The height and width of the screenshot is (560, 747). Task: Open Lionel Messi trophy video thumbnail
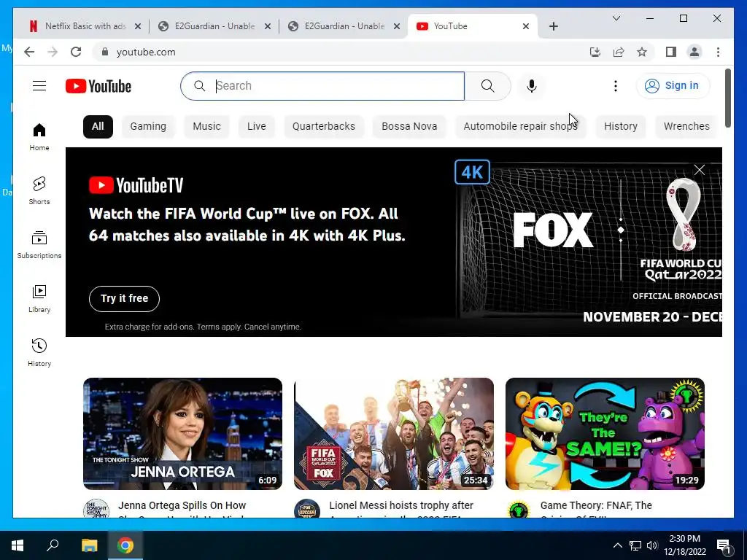pos(393,433)
